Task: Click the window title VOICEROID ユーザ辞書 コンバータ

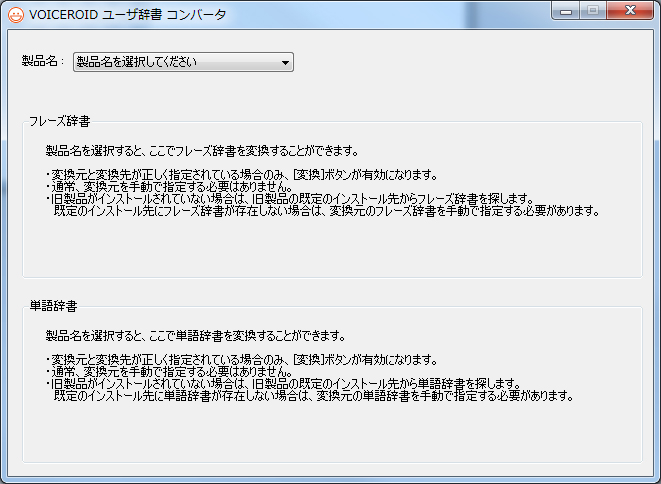Action: pos(128,15)
